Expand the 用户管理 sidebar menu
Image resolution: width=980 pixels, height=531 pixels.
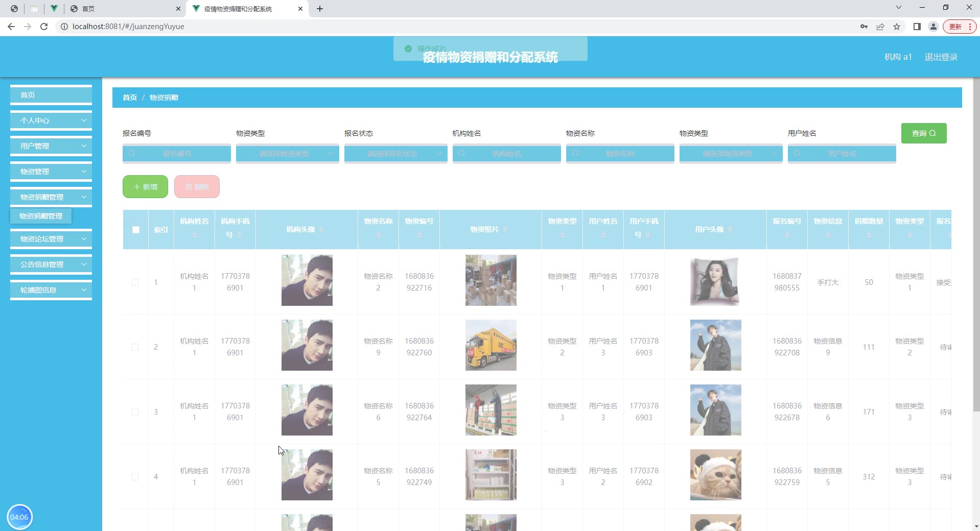[x=51, y=146]
